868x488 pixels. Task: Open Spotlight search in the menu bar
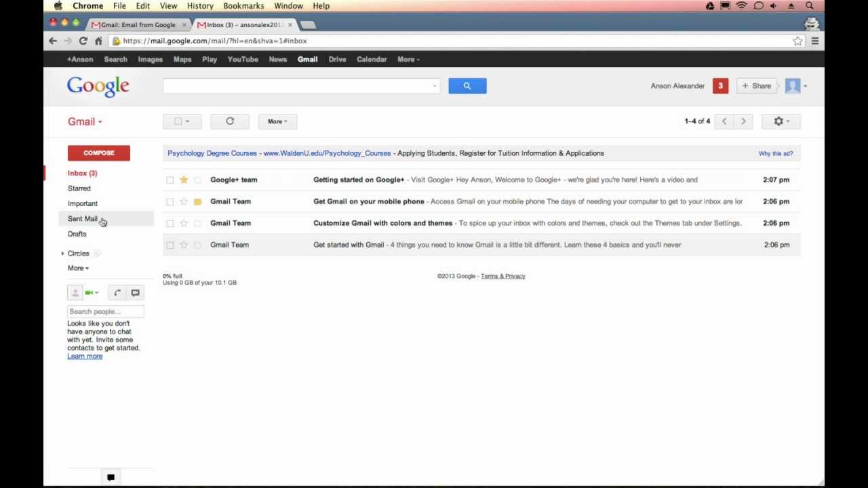[x=810, y=6]
